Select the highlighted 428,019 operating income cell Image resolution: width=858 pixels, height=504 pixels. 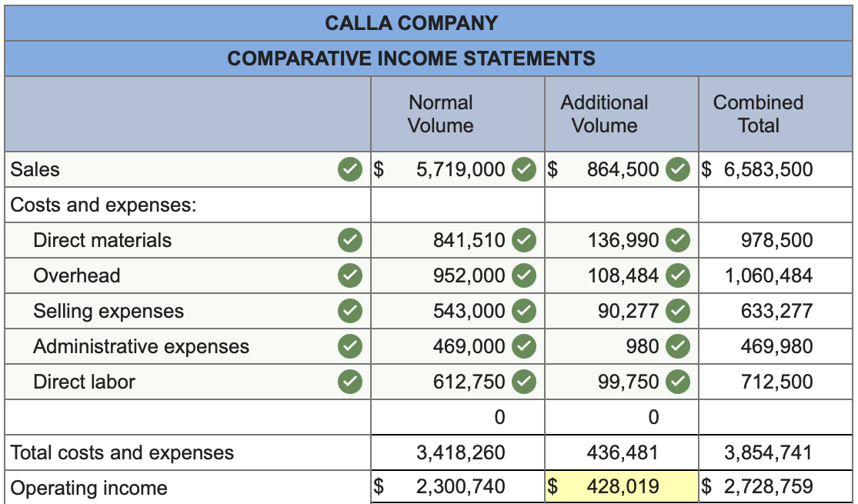pos(620,486)
